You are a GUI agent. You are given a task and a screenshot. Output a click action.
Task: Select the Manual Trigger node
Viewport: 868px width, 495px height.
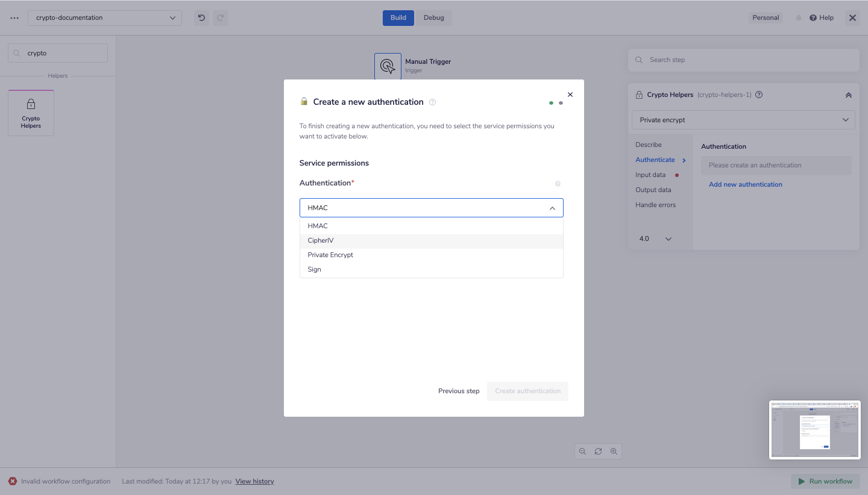pyautogui.click(x=388, y=66)
